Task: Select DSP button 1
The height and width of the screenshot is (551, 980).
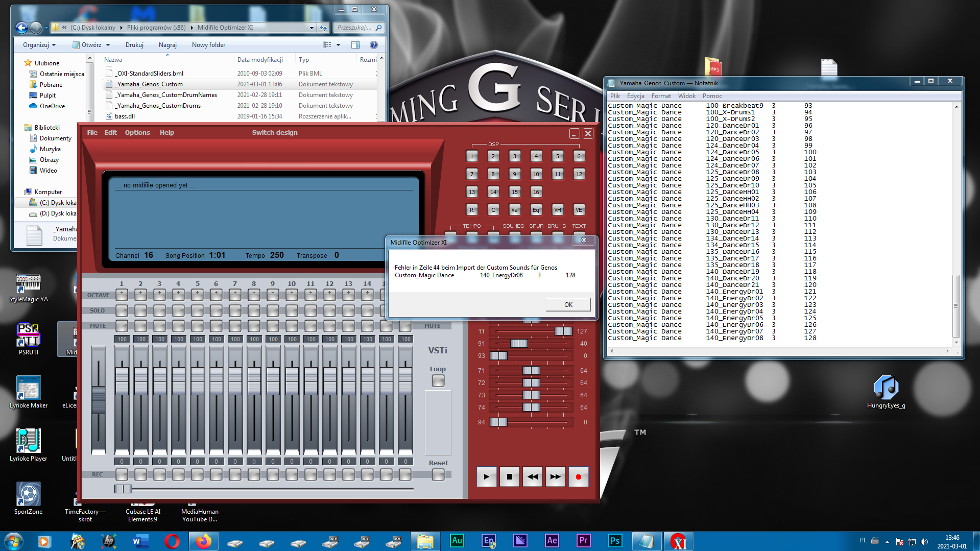Action: point(472,156)
